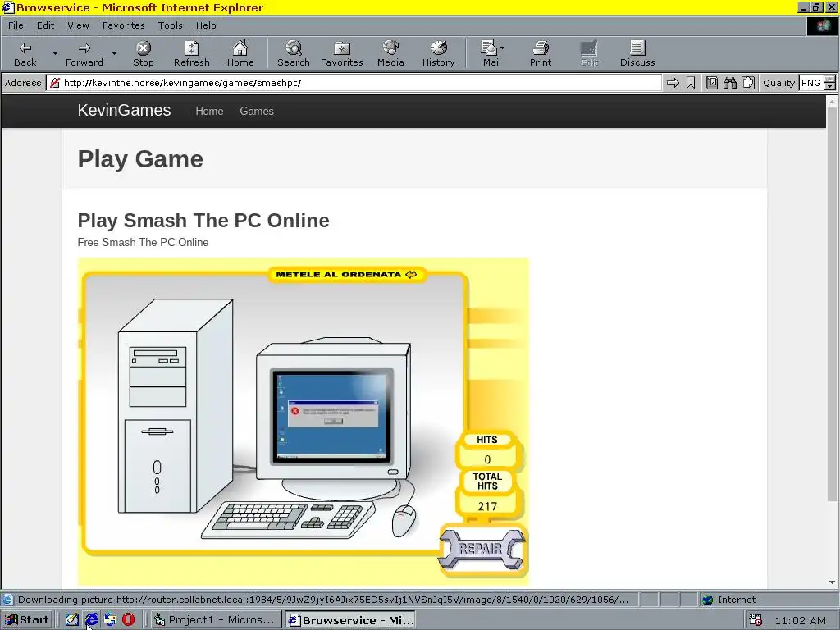Open the Media toolbar pane
Image resolution: width=840 pixels, height=630 pixels.
click(390, 53)
